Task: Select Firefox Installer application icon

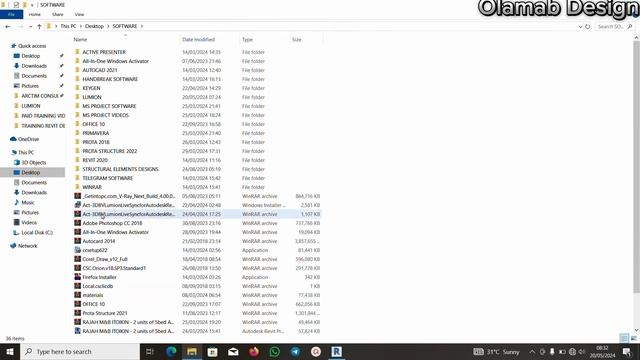Action: 78,277
